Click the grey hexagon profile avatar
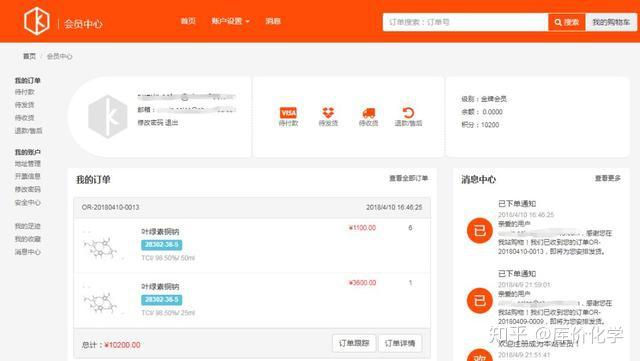The image size is (640, 361). [x=108, y=116]
